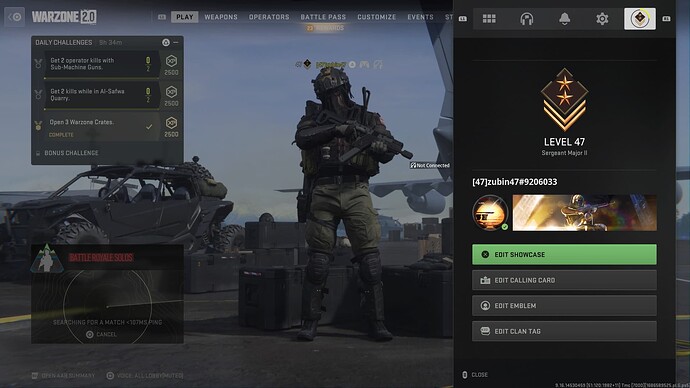Click the green verified badge on emblem

coord(504,227)
